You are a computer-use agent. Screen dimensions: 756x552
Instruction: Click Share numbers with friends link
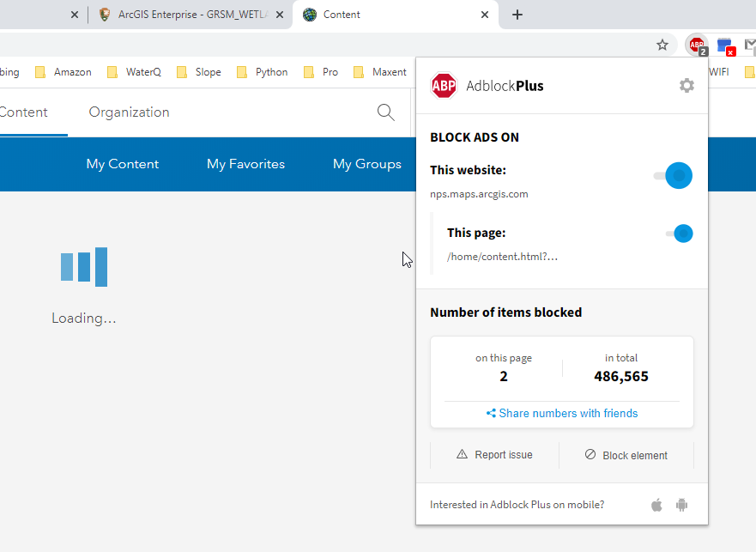pyautogui.click(x=562, y=413)
